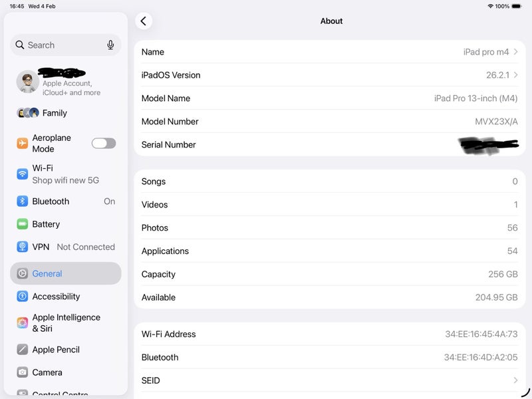
Task: Select the Bluetooth icon in sidebar
Action: (x=24, y=201)
